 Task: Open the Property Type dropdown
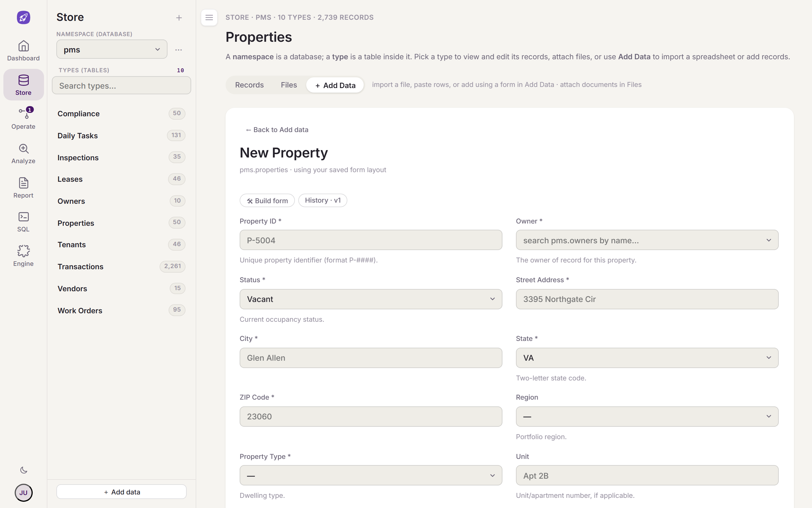[371, 476]
